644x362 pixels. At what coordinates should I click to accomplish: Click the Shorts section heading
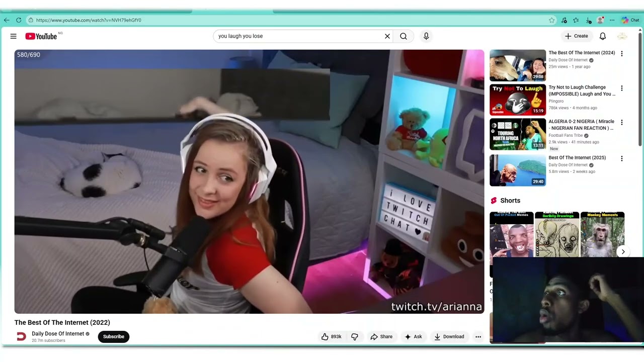pyautogui.click(x=510, y=201)
